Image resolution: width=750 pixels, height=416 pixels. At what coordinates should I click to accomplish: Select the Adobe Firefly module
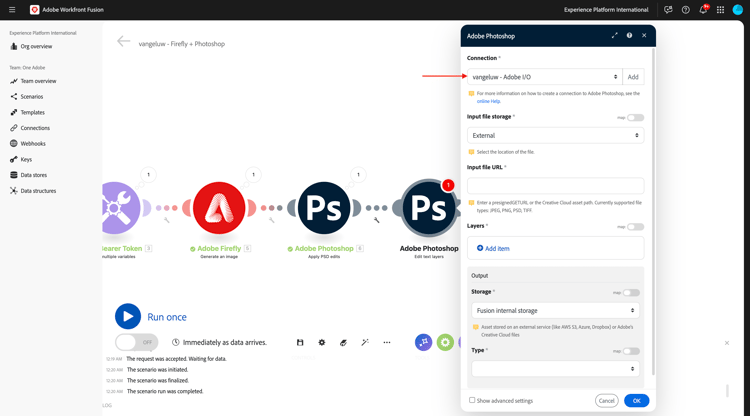coord(219,208)
